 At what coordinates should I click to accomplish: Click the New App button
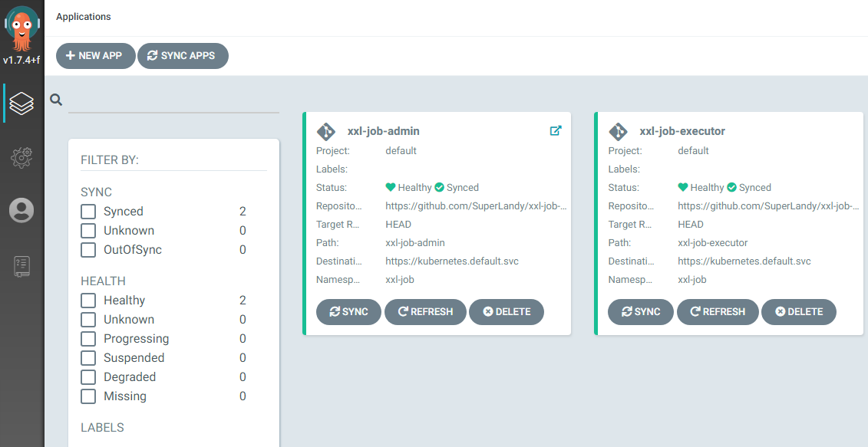click(x=96, y=56)
